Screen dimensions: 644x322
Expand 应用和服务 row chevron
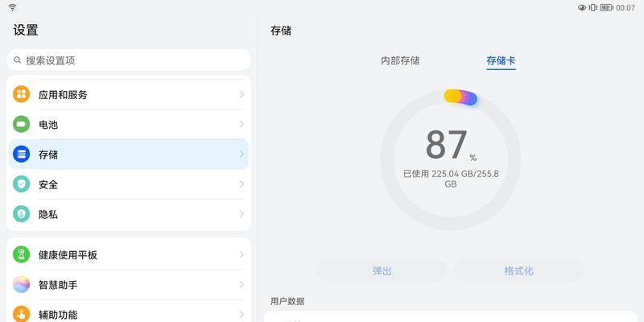(242, 94)
